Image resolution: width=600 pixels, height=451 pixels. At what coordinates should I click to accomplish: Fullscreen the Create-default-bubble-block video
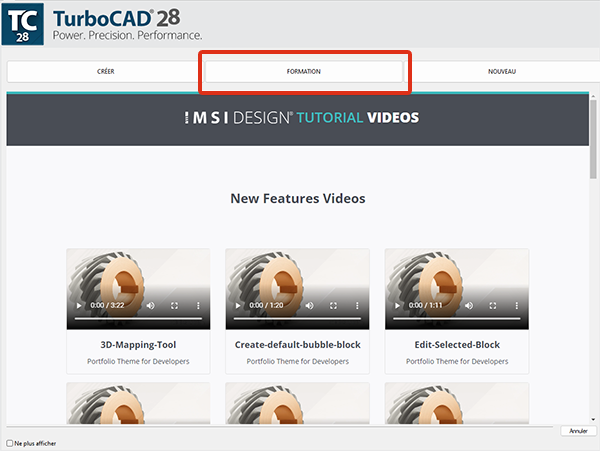(334, 305)
